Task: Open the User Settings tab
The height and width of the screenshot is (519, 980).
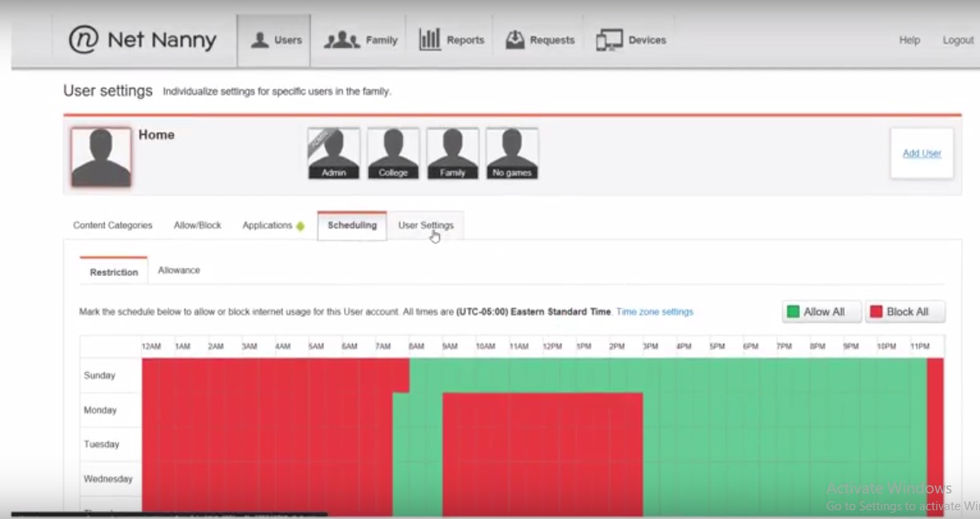Action: (x=426, y=226)
